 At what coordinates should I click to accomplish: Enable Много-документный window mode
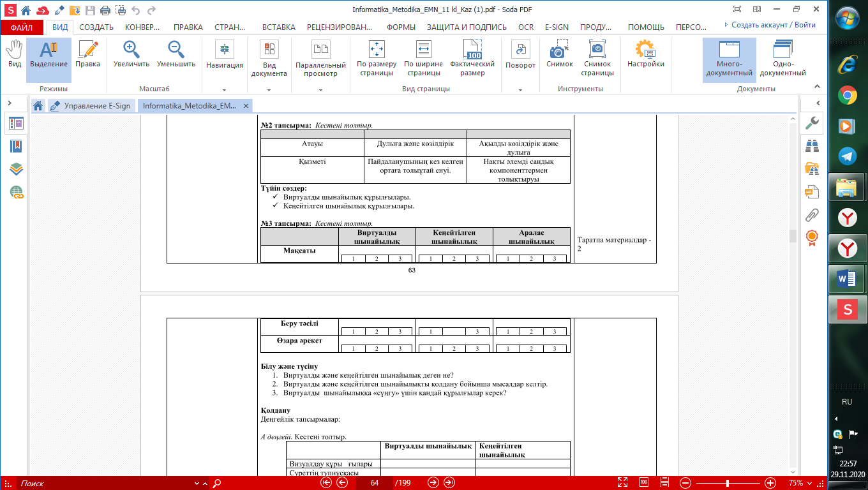(729, 59)
